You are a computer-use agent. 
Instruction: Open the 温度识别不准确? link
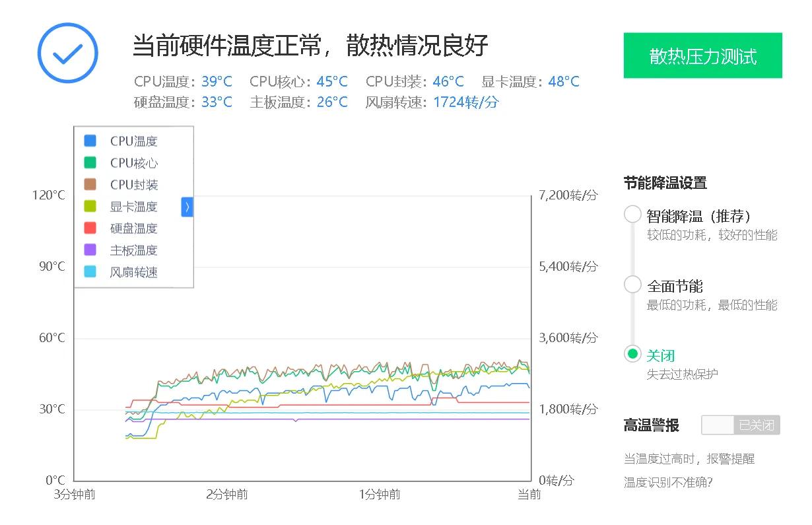[667, 481]
